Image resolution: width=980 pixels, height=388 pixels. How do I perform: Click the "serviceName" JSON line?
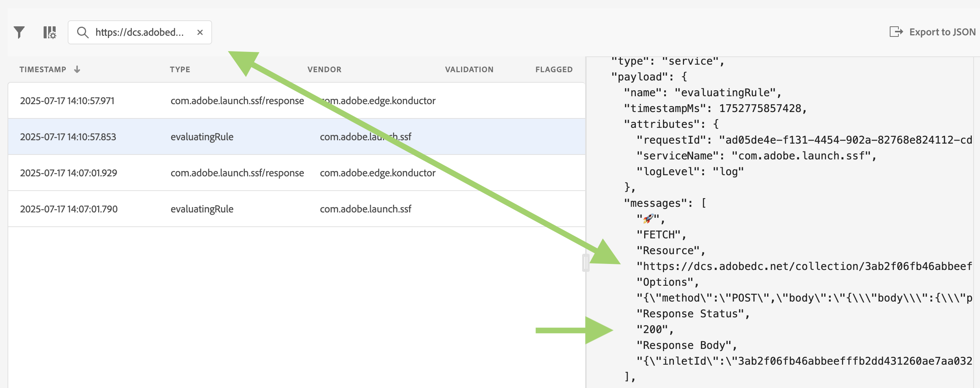756,156
